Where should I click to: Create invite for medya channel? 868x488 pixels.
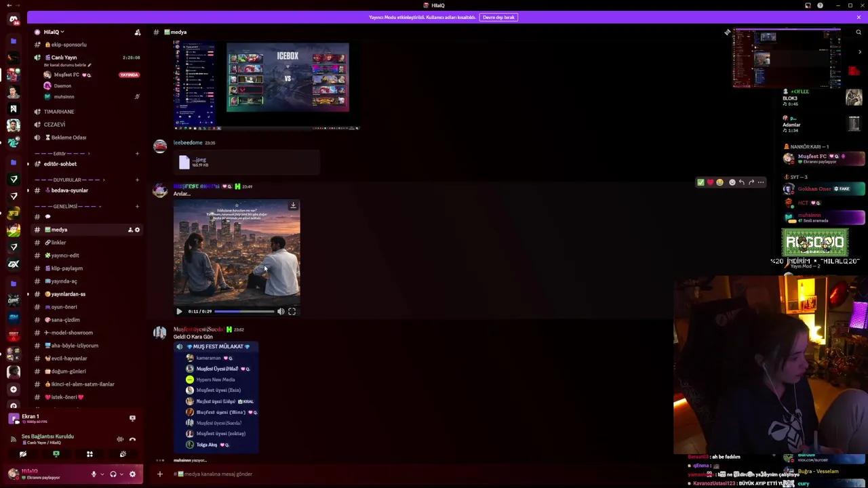click(x=130, y=230)
